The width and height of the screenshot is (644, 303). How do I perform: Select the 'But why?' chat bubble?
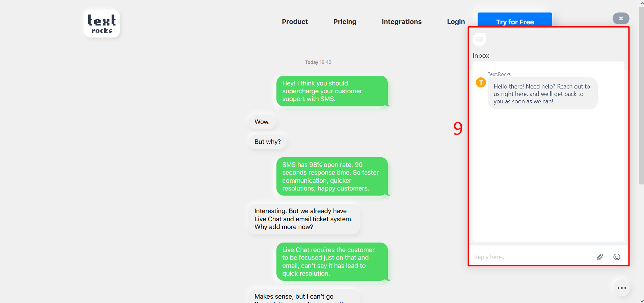click(x=267, y=142)
